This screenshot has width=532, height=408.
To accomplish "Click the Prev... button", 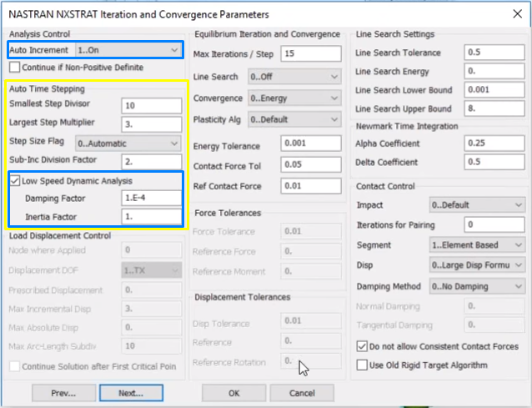I will [63, 393].
